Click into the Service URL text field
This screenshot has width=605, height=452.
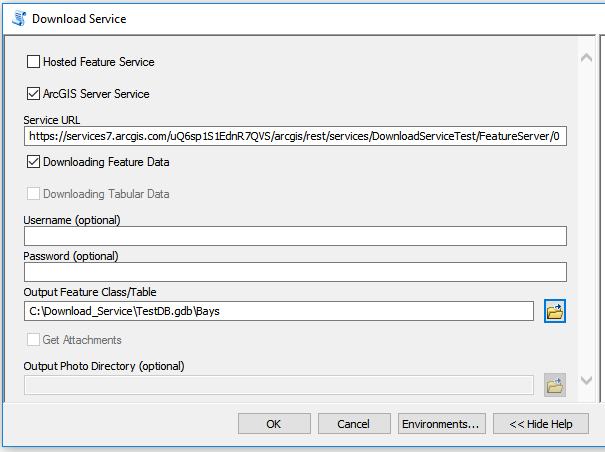(295, 136)
